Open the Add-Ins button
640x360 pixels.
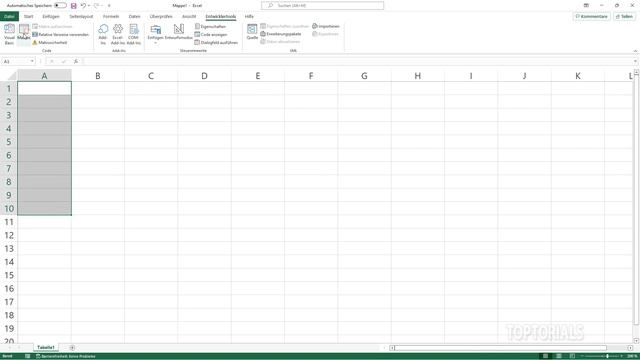[x=103, y=34]
